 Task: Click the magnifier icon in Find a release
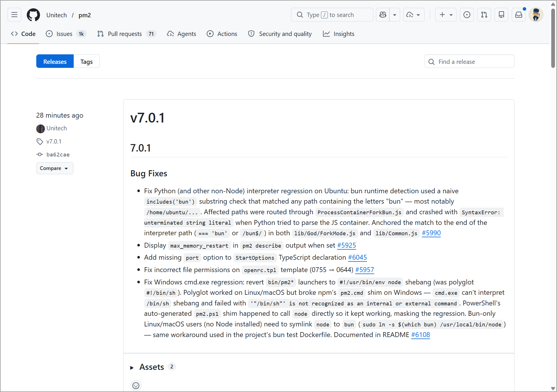pyautogui.click(x=431, y=62)
